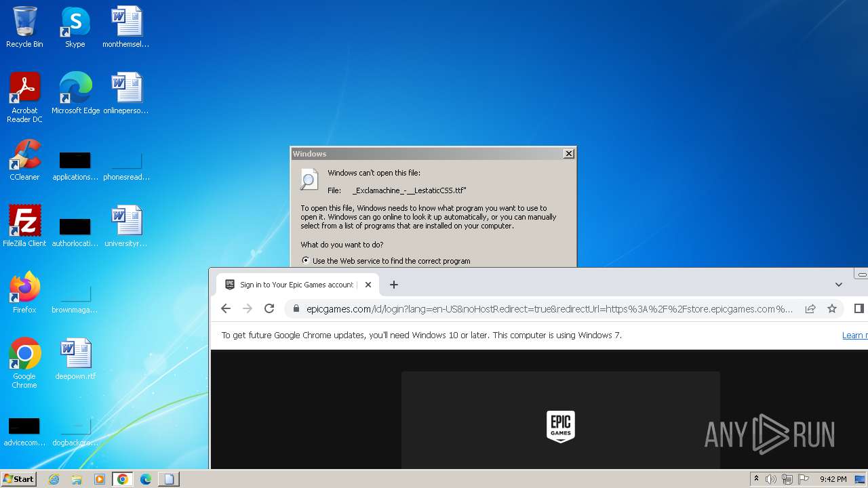Follow the Learn more update link
The height and width of the screenshot is (488, 868).
854,335
